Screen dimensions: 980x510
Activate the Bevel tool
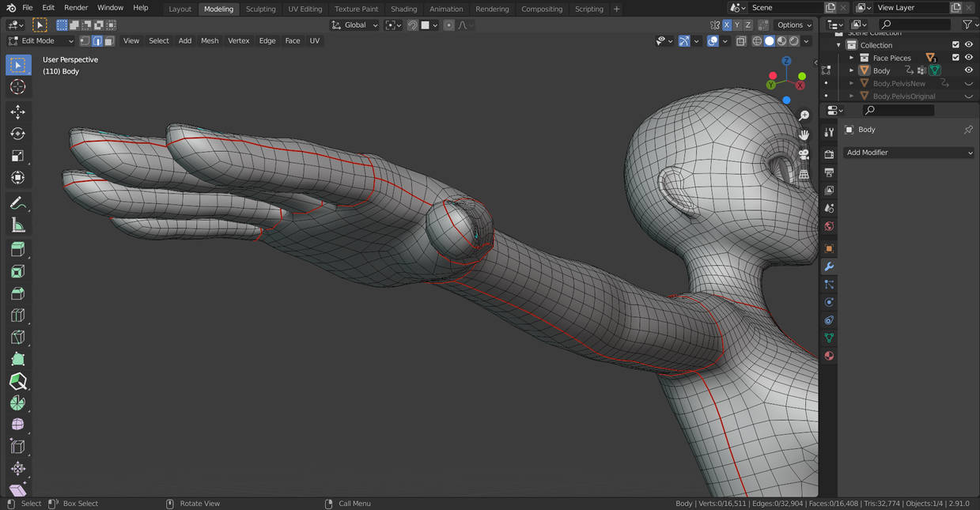tap(18, 293)
